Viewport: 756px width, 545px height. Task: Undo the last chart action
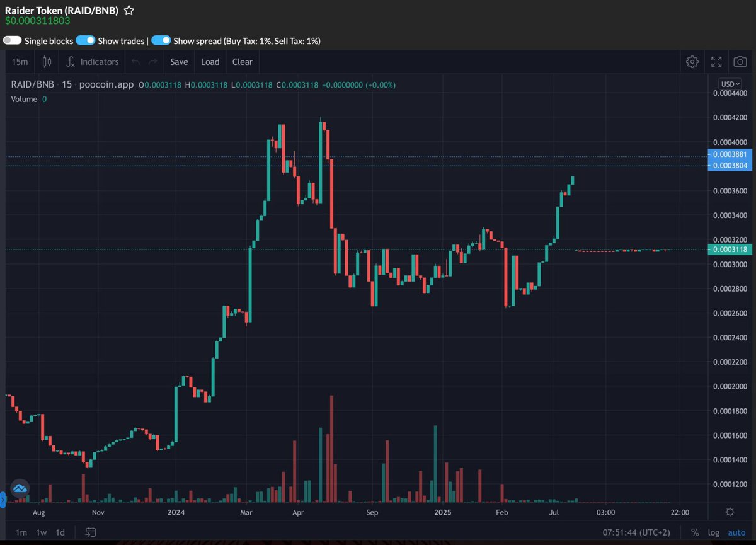tap(135, 62)
